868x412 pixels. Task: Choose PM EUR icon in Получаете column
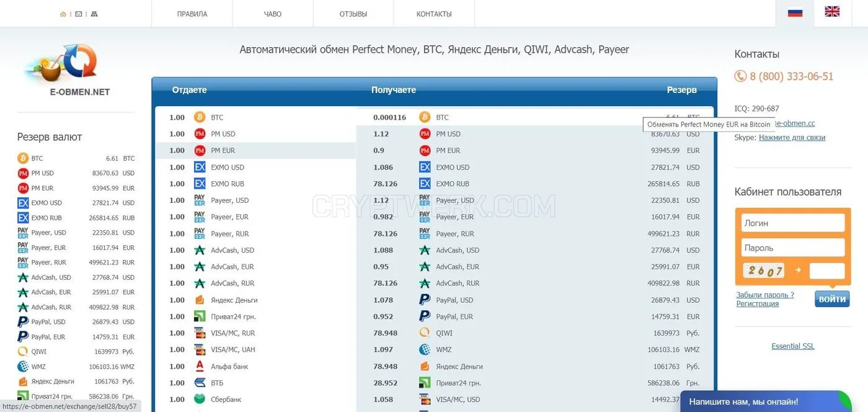click(425, 150)
